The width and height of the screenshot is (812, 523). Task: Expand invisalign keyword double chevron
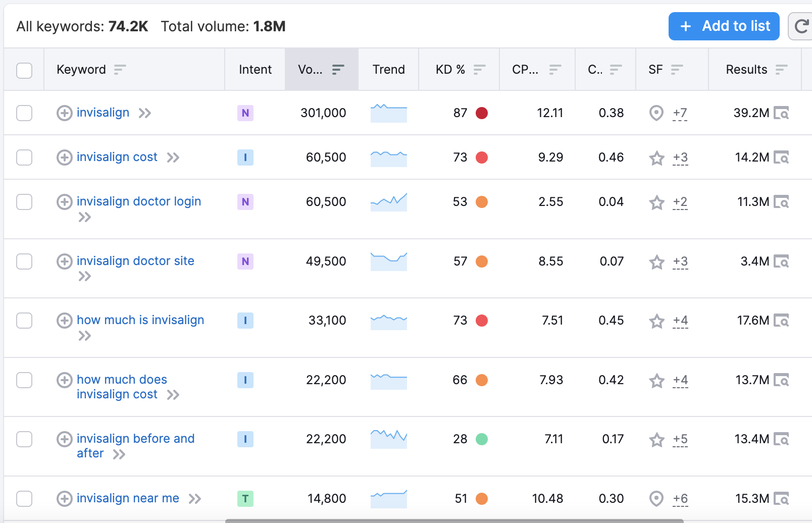145,113
